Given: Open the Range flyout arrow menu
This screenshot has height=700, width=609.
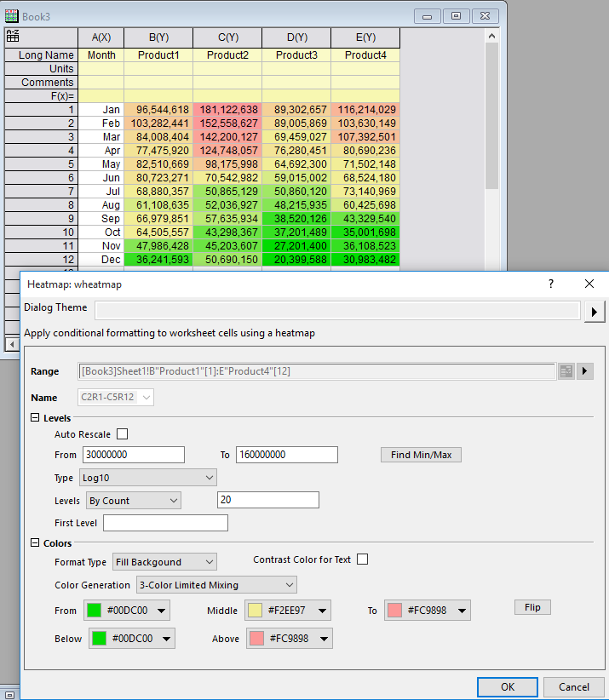Looking at the screenshot, I should click(x=585, y=371).
